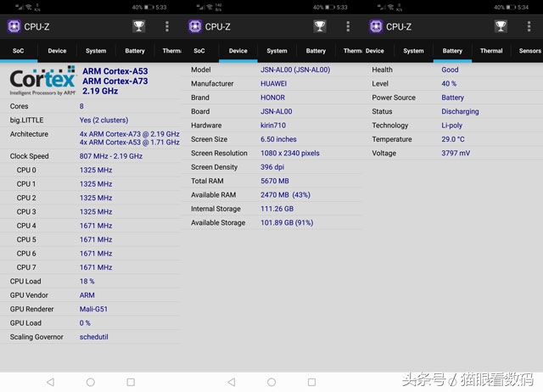Open the three-dot overflow menu in the right screen

tap(529, 26)
